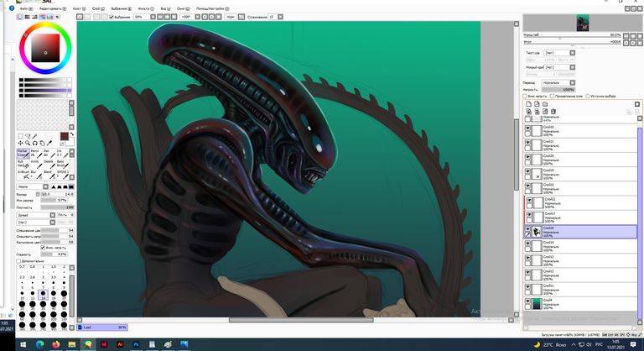Choose the Pencil brush
This screenshot has width=644, height=351.
[36, 154]
